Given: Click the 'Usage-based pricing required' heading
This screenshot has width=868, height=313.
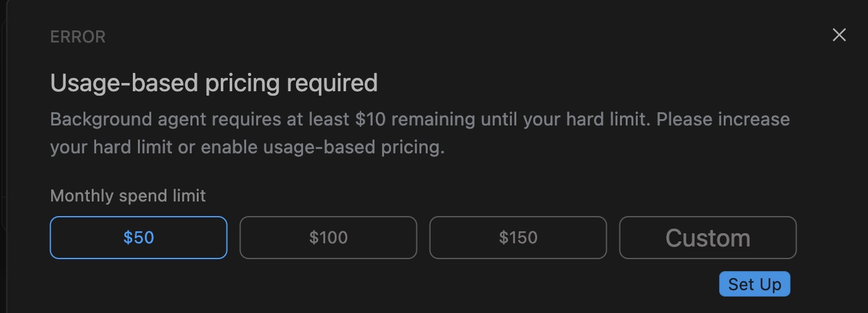Looking at the screenshot, I should (214, 83).
